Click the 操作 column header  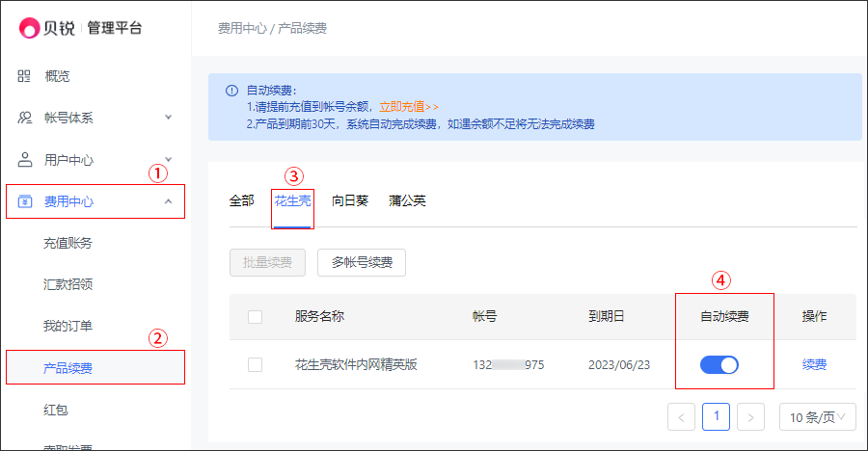click(814, 316)
